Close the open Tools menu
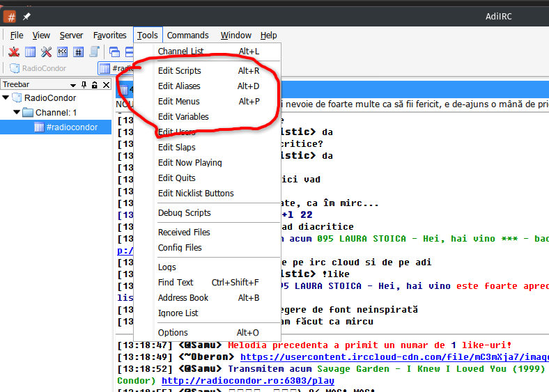549x392 pixels. point(148,36)
